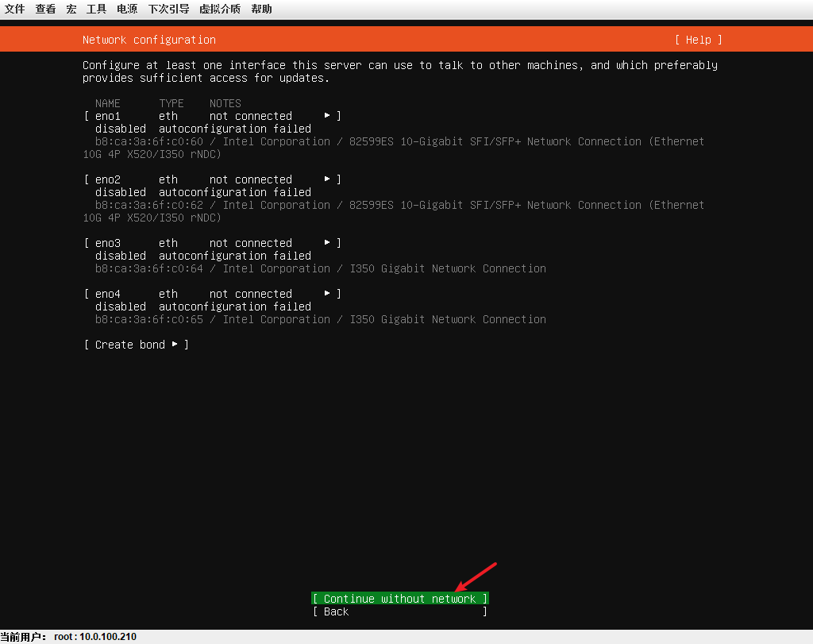The width and height of the screenshot is (813, 644).
Task: Select the eno4 interface name
Action: [108, 294]
